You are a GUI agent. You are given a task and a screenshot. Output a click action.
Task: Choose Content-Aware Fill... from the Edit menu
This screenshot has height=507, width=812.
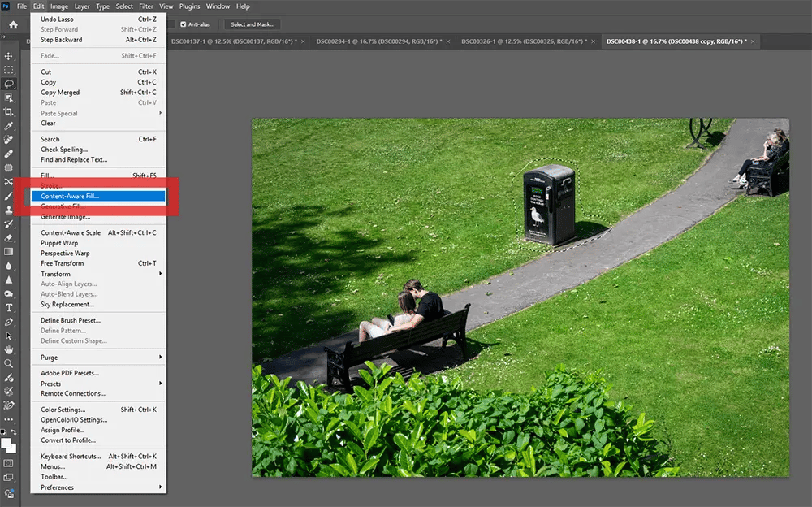98,196
